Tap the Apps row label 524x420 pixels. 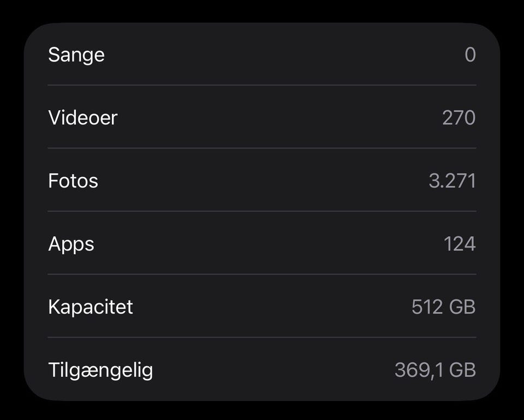pyautogui.click(x=71, y=244)
